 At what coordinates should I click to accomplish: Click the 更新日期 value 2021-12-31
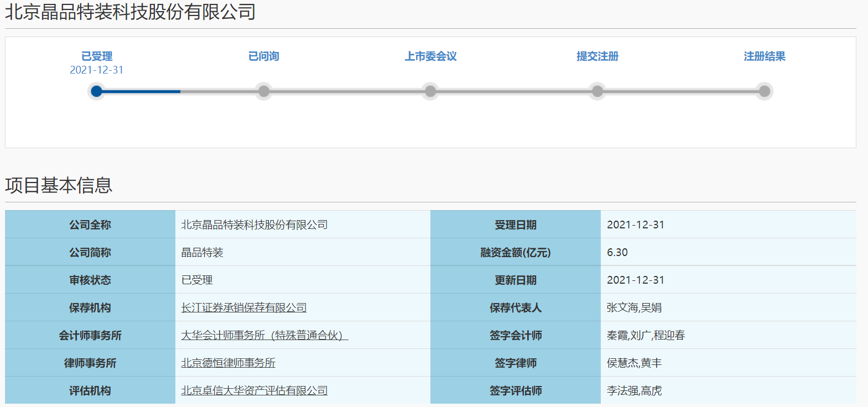[x=636, y=280]
